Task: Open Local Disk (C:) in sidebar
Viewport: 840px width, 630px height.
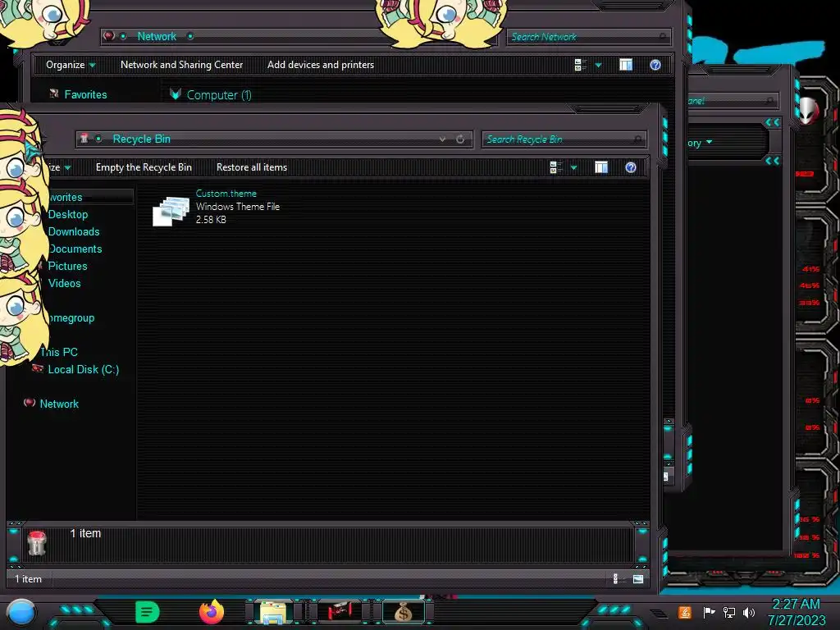Action: tap(84, 369)
